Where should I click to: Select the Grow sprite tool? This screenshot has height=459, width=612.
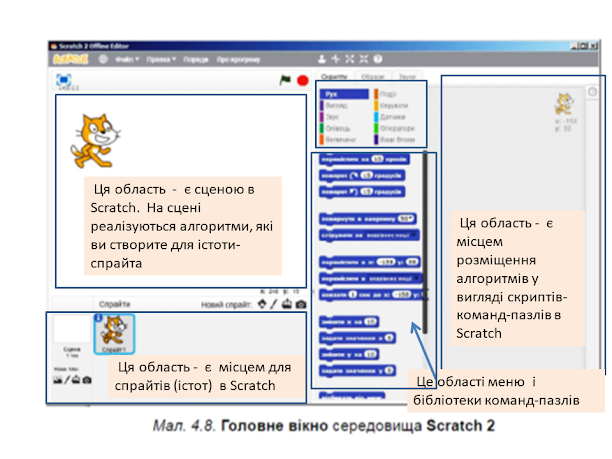[x=350, y=59]
